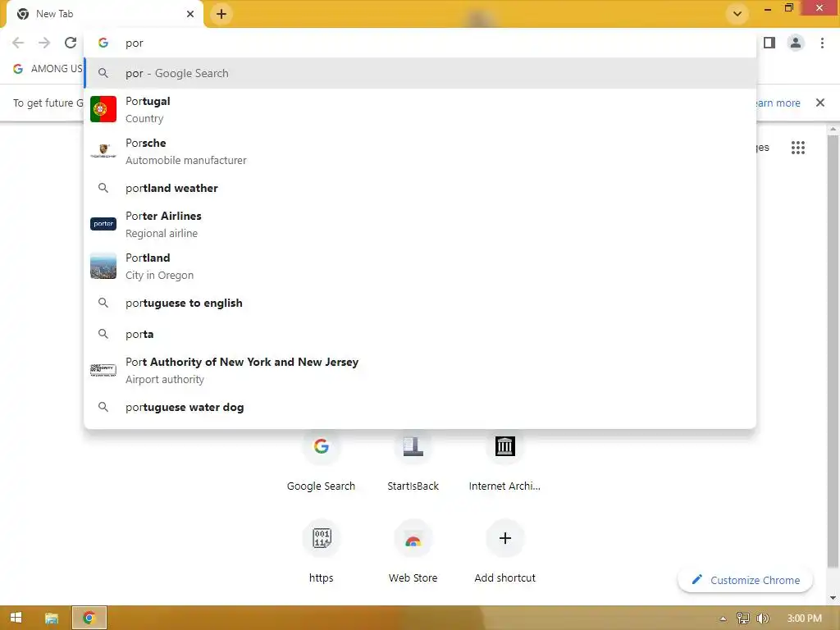Open the volume speaker tray icon
The width and height of the screenshot is (840, 630).
(763, 619)
